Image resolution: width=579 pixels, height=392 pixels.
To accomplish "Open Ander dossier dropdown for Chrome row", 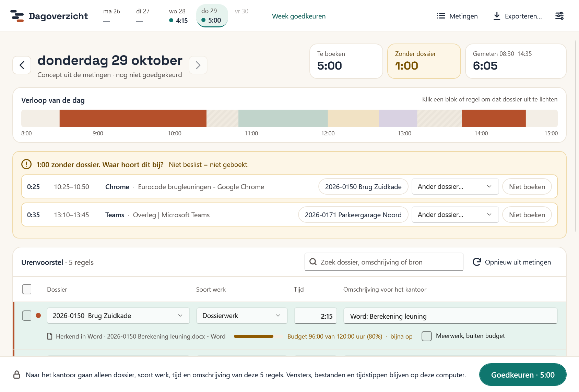I will coord(455,186).
